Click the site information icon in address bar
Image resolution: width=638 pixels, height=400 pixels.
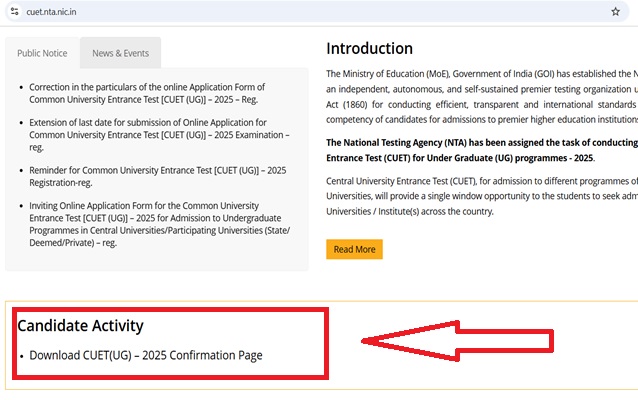click(15, 11)
